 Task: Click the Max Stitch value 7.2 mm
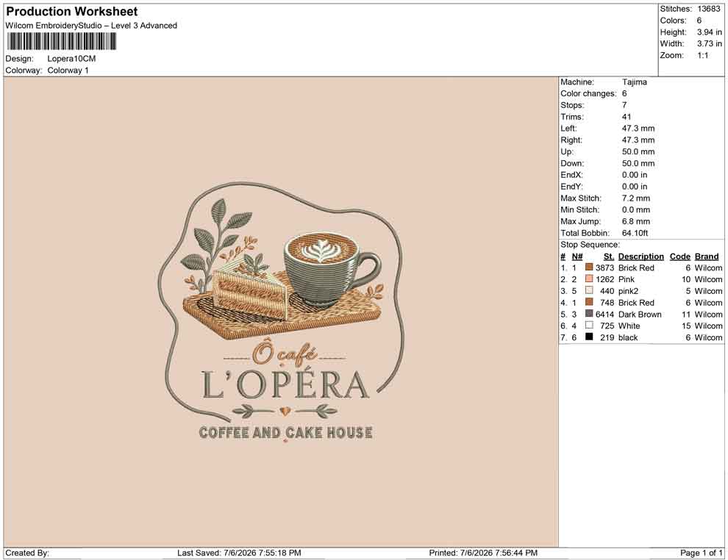[636, 198]
